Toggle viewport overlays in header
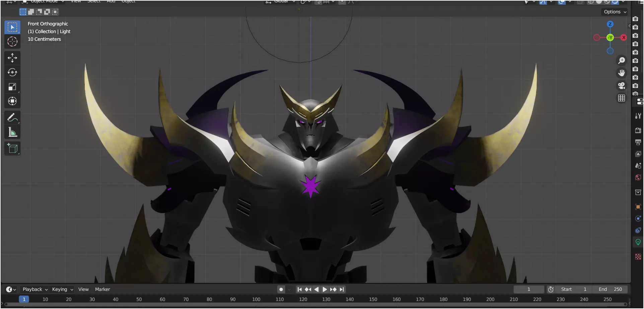Image resolution: width=644 pixels, height=309 pixels. click(x=562, y=2)
